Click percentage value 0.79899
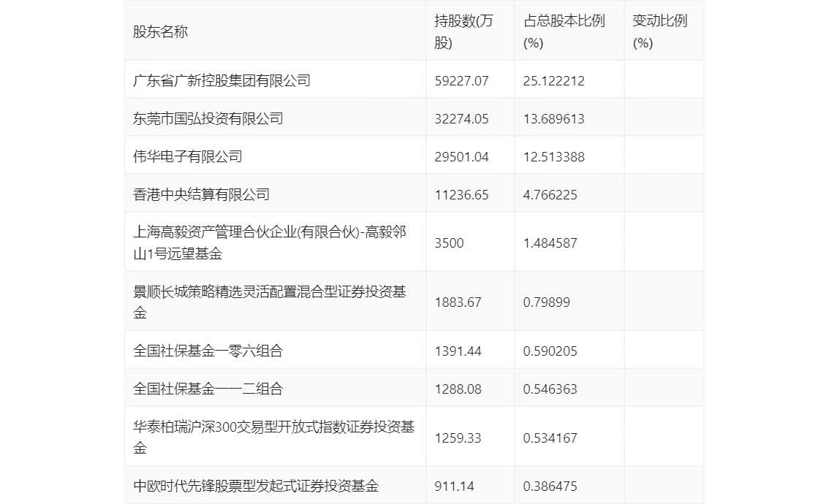829x504 pixels. 546,302
